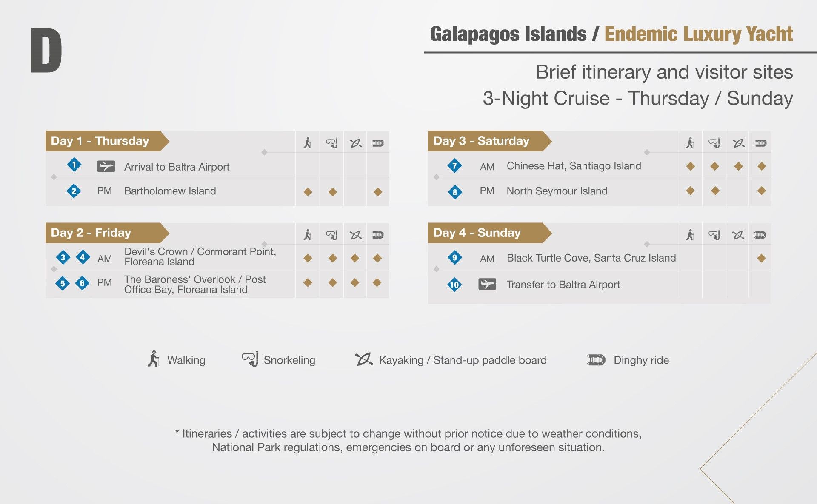Click the Day 1 walking column header icon
This screenshot has height=504, width=817.
click(x=308, y=143)
